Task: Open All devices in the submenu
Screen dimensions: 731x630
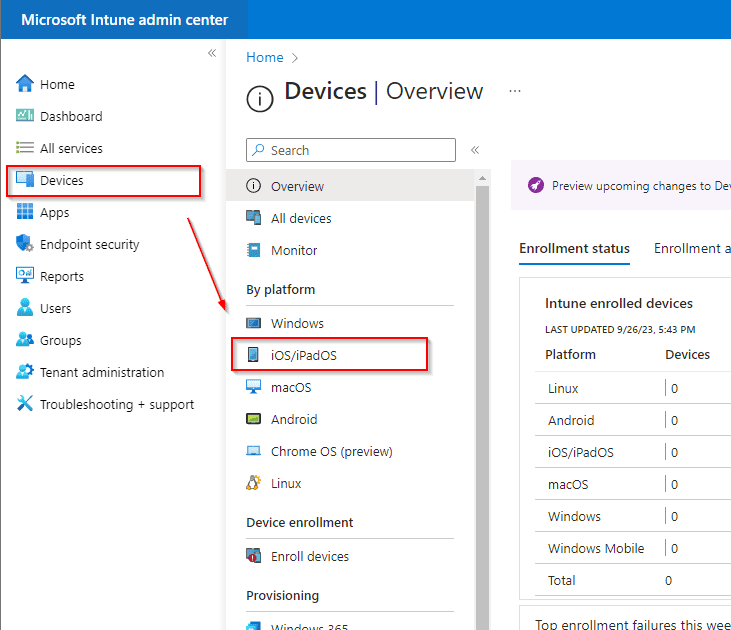Action: coord(301,218)
